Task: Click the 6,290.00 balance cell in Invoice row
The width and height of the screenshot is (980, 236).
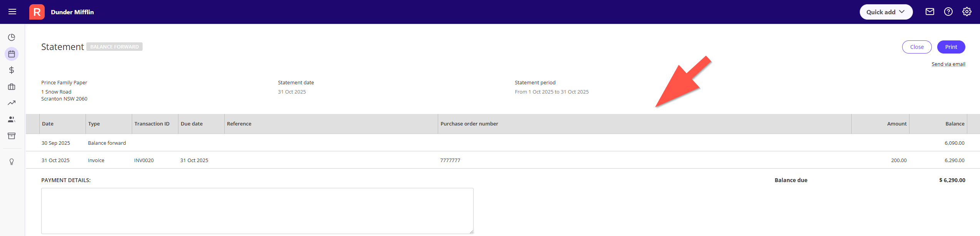Action: click(x=954, y=160)
